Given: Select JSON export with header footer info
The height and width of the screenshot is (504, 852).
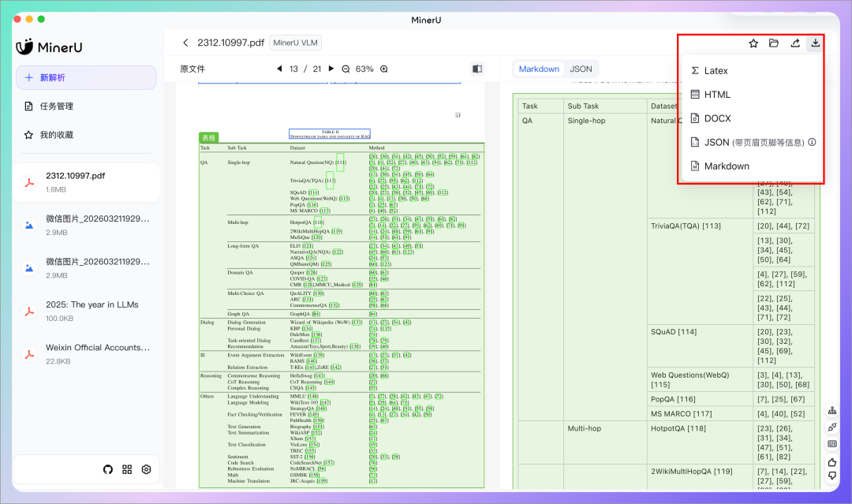Looking at the screenshot, I should coord(750,142).
